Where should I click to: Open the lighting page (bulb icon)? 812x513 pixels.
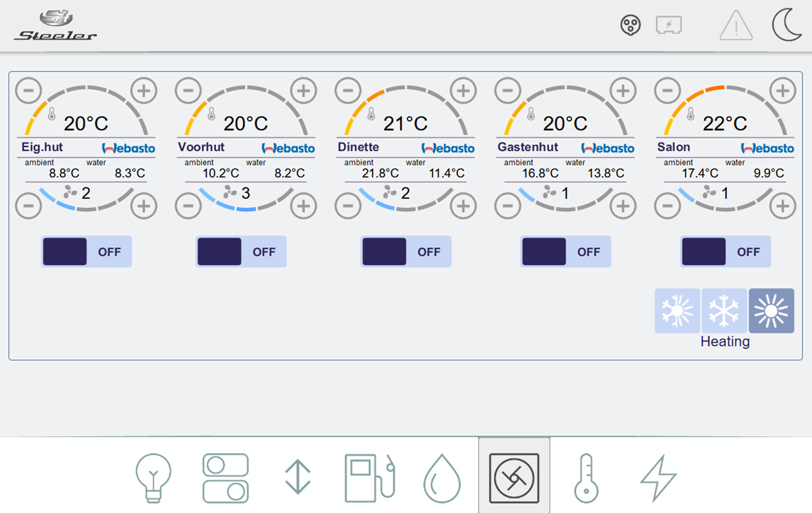pos(153,478)
